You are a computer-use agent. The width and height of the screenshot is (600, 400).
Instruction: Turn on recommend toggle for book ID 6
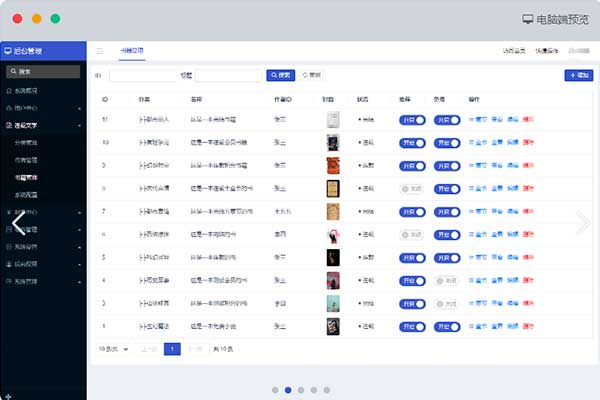(x=411, y=235)
